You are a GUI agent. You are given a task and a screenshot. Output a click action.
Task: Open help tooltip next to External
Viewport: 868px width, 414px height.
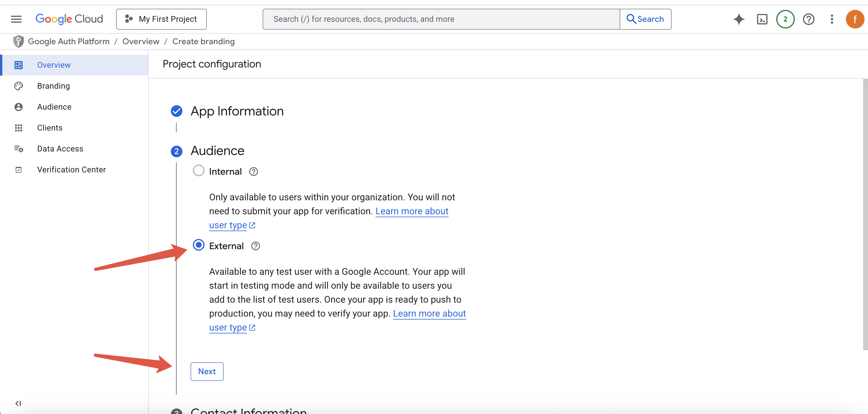(255, 246)
